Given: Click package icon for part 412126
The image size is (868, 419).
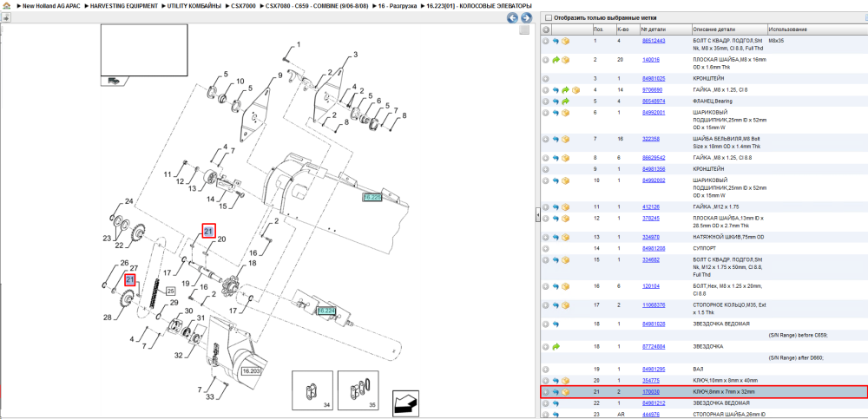Looking at the screenshot, I should click(566, 207).
